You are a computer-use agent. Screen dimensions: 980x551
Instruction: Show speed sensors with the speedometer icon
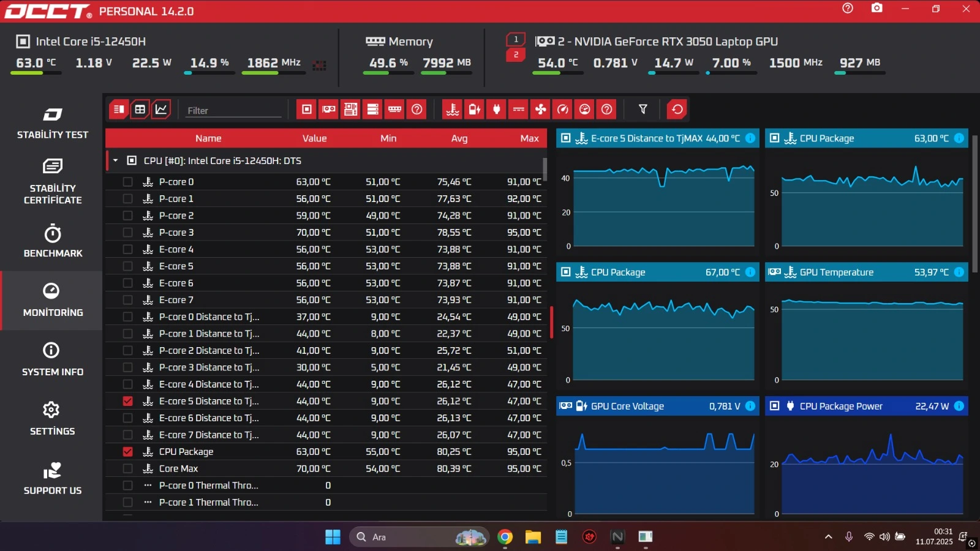563,110
